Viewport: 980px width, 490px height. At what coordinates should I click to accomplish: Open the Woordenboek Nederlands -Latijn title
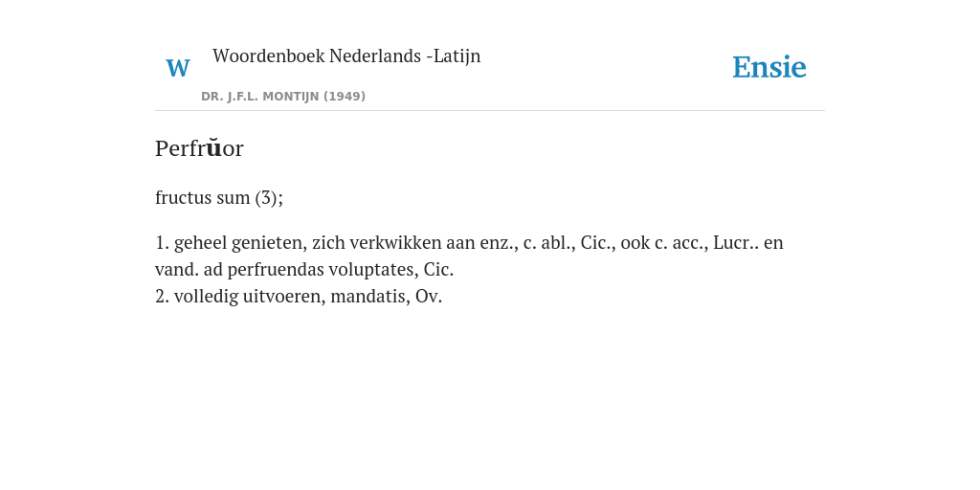coord(346,56)
